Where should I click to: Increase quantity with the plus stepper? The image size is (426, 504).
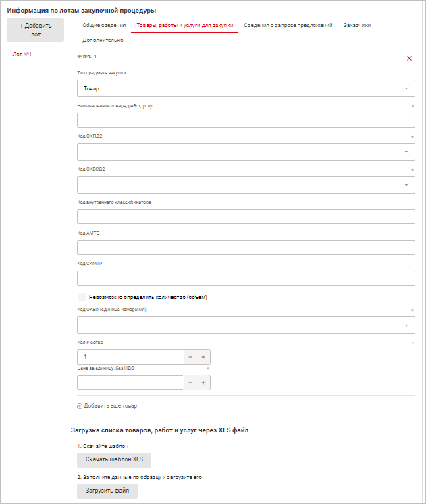click(203, 357)
